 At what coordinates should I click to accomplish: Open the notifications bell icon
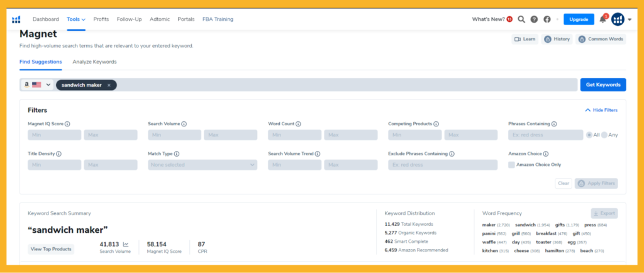pos(602,19)
